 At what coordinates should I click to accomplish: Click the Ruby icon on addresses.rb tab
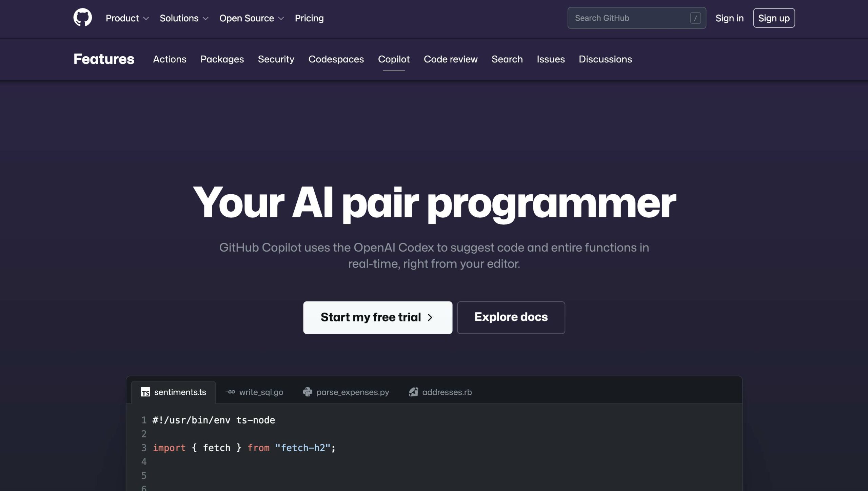(x=413, y=392)
